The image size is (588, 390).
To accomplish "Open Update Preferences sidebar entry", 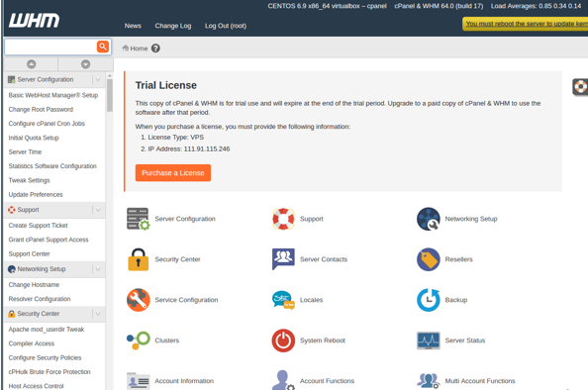I will point(36,195).
